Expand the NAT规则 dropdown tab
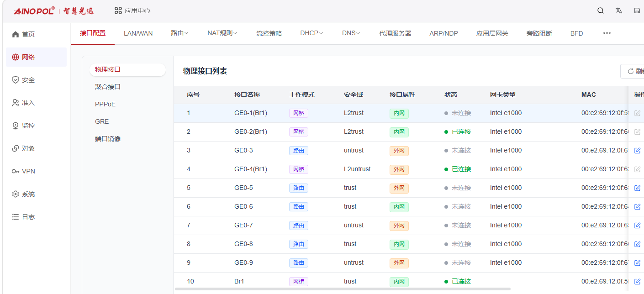644x294 pixels. (222, 33)
